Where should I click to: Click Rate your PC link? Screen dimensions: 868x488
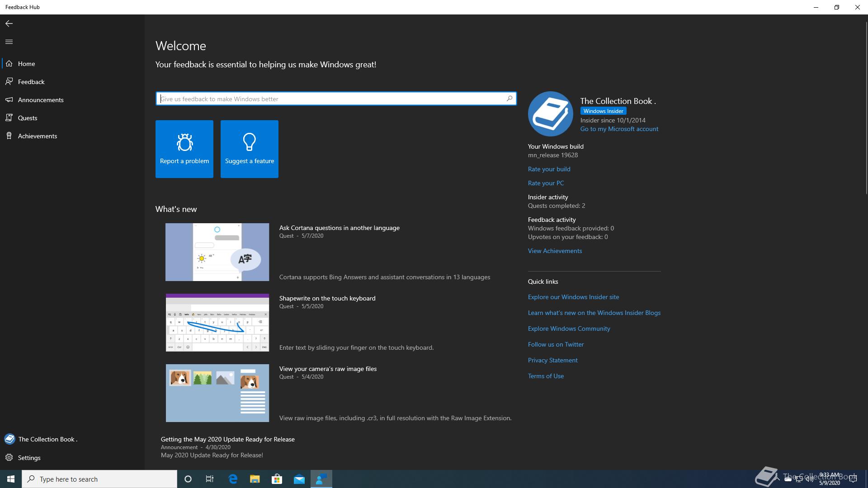pyautogui.click(x=546, y=183)
